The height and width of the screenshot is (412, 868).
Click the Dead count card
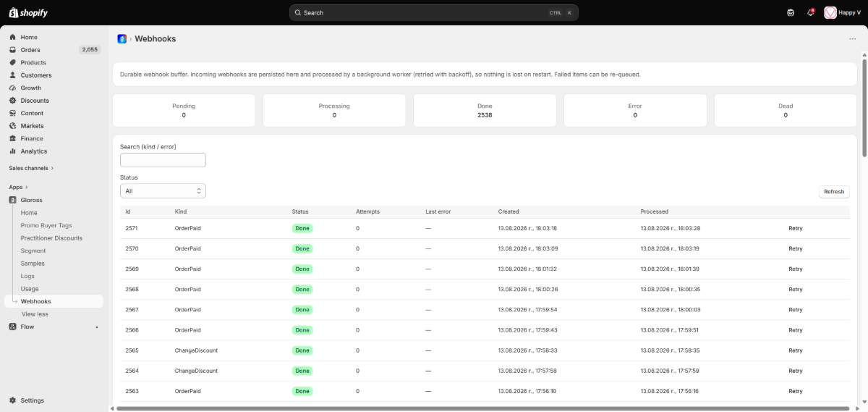[786, 110]
